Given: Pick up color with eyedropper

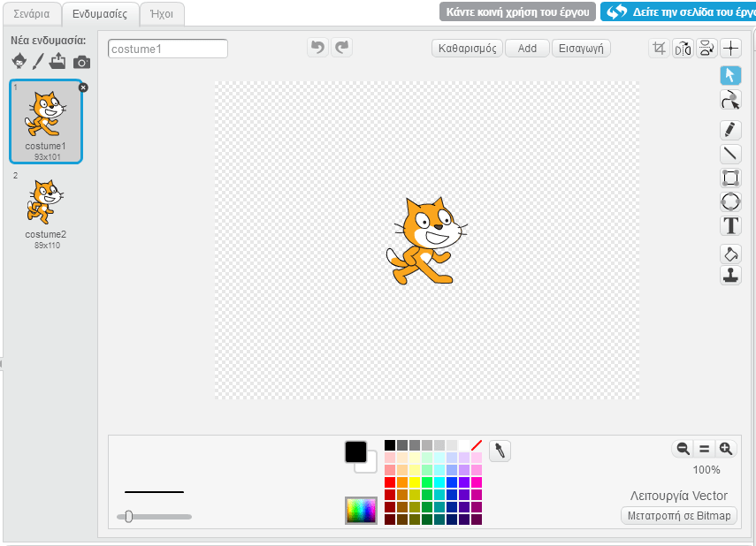Looking at the screenshot, I should pyautogui.click(x=500, y=451).
